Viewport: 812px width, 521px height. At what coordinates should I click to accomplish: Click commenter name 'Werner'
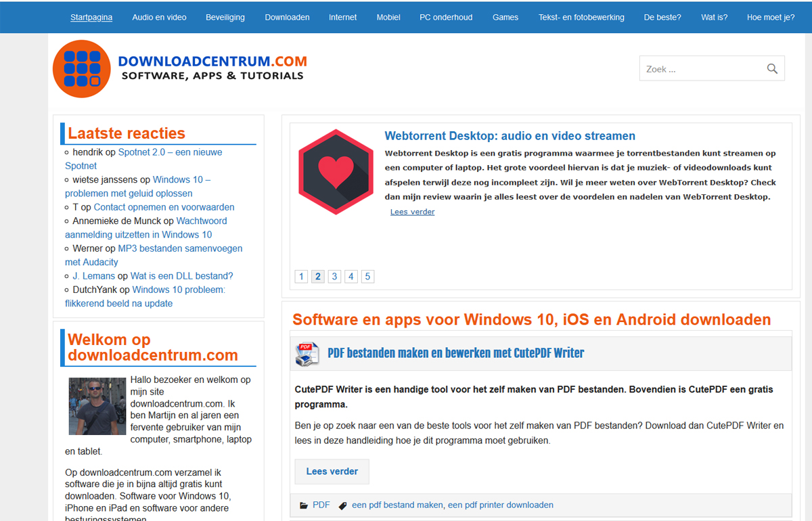pos(88,248)
